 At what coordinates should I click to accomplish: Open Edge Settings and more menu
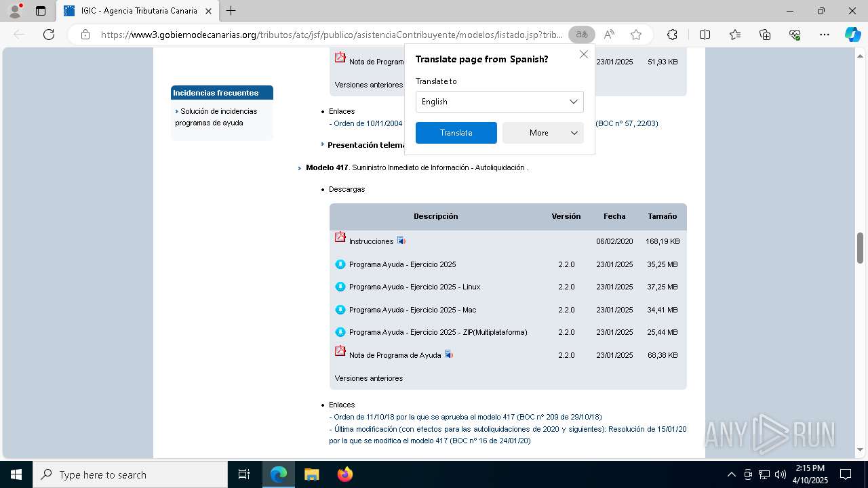(825, 35)
